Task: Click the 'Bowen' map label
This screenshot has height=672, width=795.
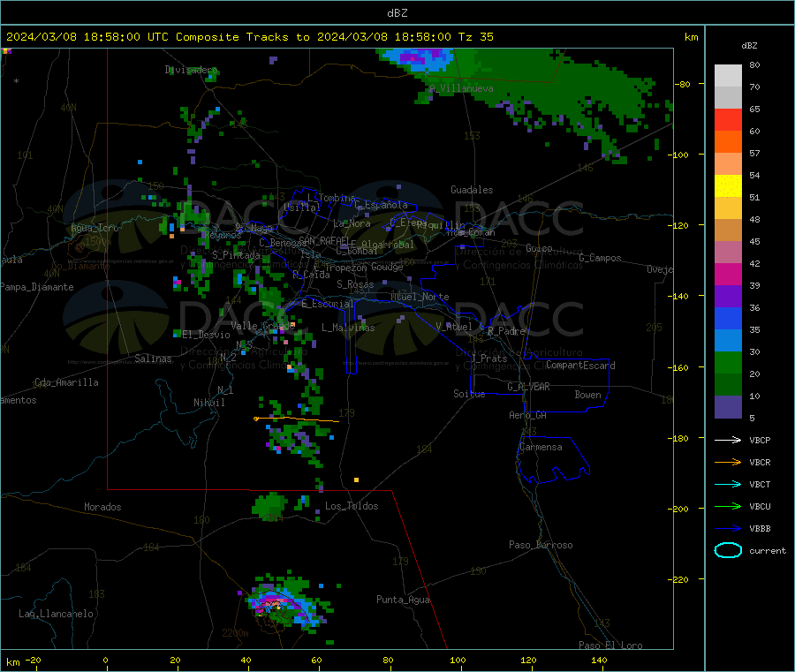Action: tap(587, 394)
